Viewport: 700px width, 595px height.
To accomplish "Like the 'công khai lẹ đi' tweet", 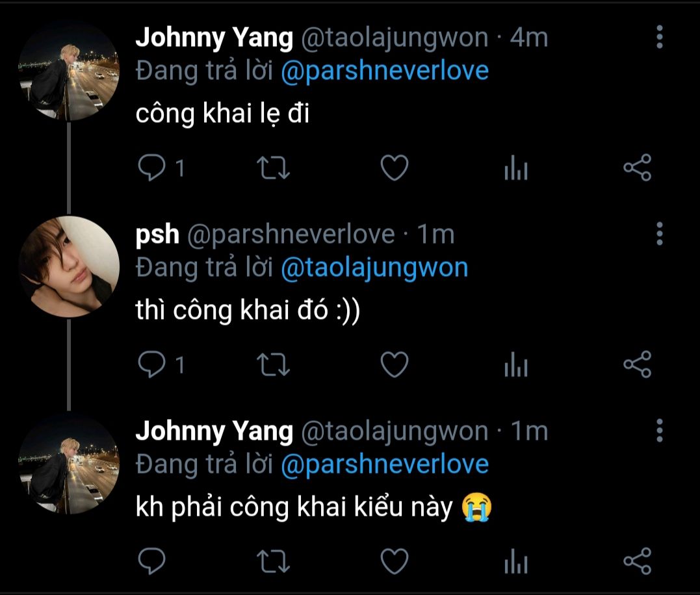I will click(395, 168).
